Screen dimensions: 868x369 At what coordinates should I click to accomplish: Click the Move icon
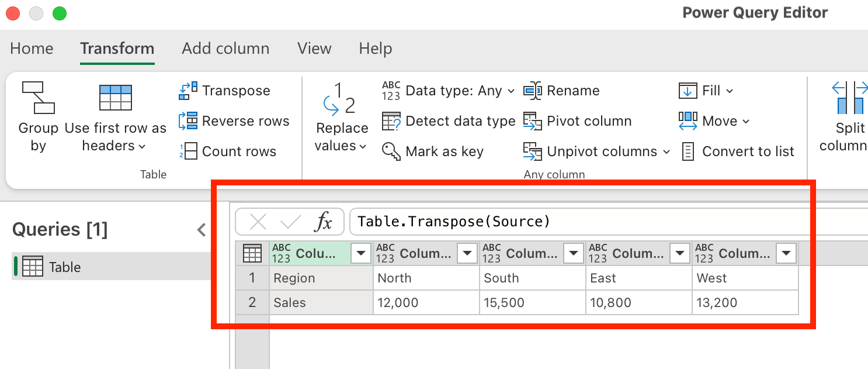(x=688, y=121)
